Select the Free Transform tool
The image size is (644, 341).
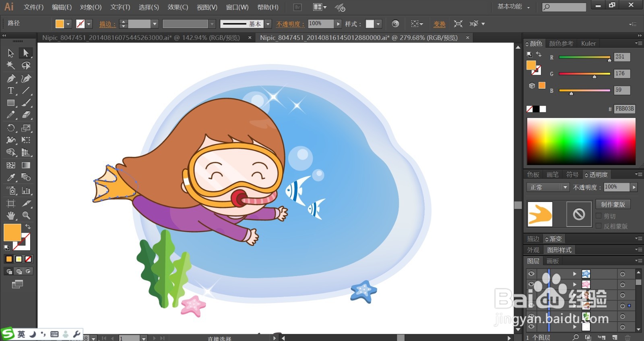[26, 140]
